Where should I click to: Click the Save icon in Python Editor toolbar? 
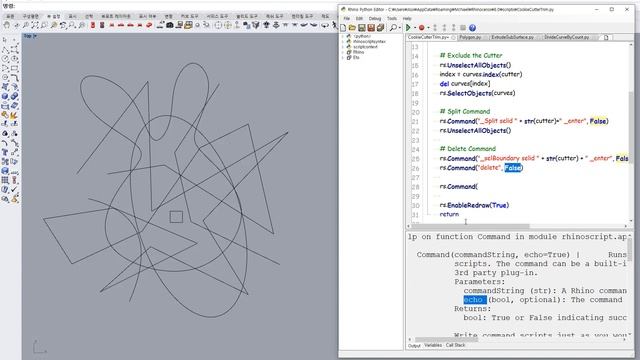(x=362, y=28)
